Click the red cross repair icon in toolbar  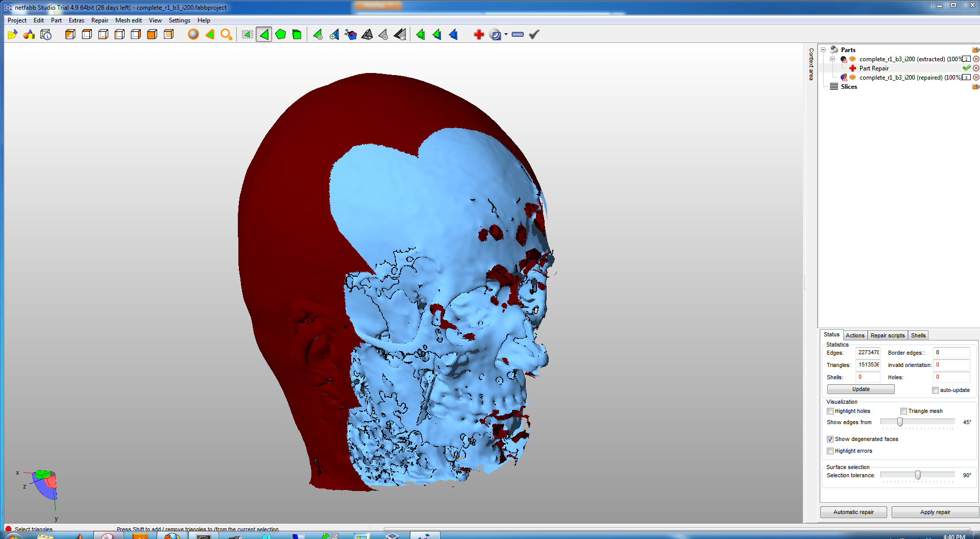pos(478,35)
